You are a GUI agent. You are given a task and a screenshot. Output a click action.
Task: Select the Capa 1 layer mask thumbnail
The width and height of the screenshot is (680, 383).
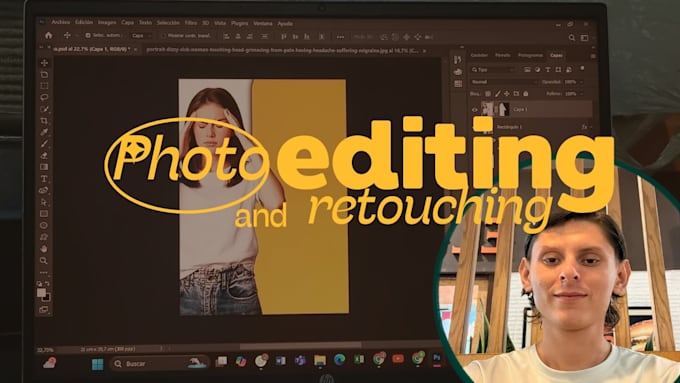[x=503, y=109]
